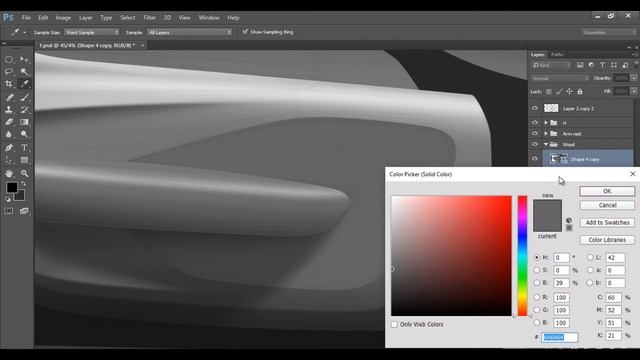The width and height of the screenshot is (640, 360).
Task: Select the History Brush tool
Action: tap(24, 109)
